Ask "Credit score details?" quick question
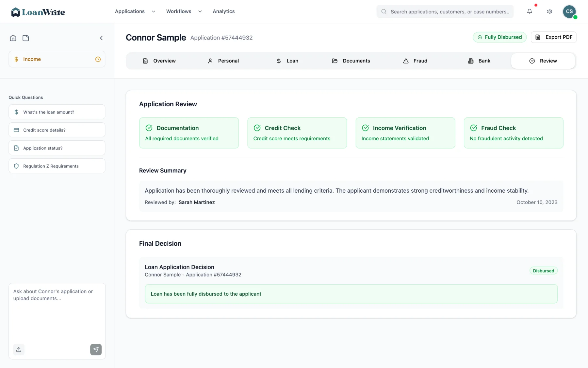 pyautogui.click(x=57, y=130)
